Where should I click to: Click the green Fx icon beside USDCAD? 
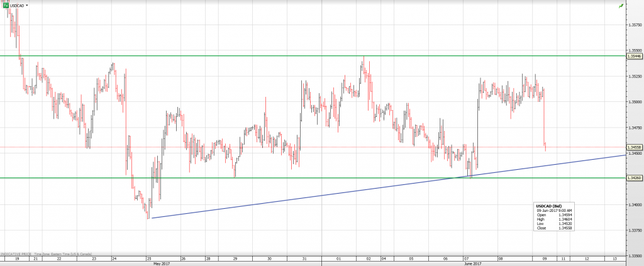click(x=6, y=5)
